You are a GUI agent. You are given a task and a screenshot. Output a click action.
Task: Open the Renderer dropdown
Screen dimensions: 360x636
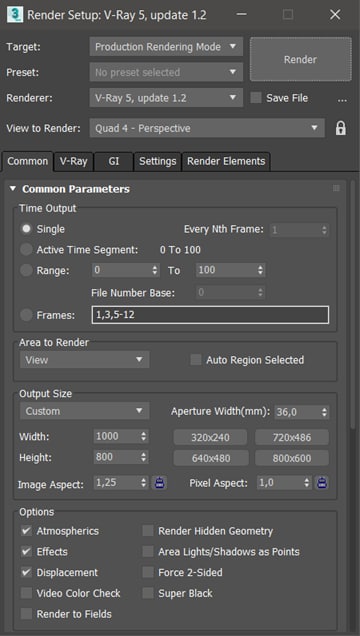(x=166, y=98)
